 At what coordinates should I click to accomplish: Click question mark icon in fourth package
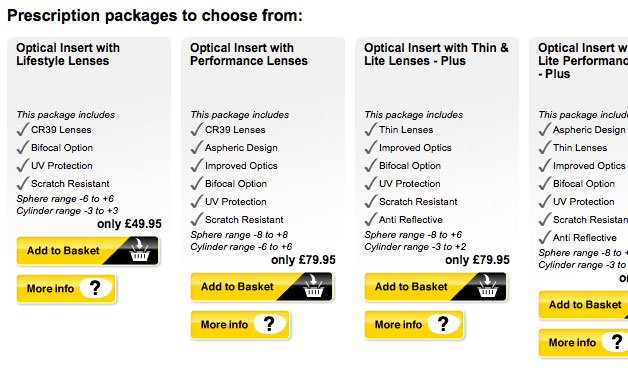(617, 342)
